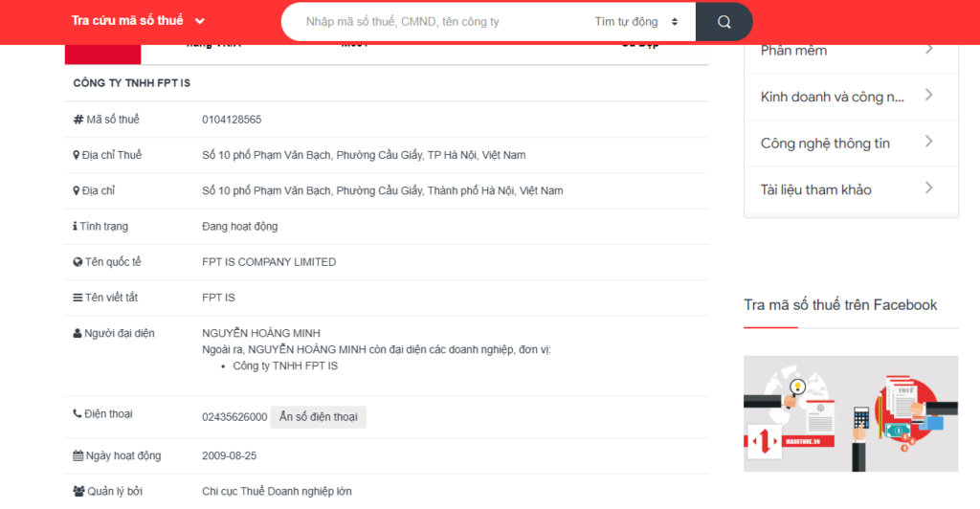Viewport: 980px width, 509px height.
Task: Click the activity date 2009-08-25
Action: (230, 455)
